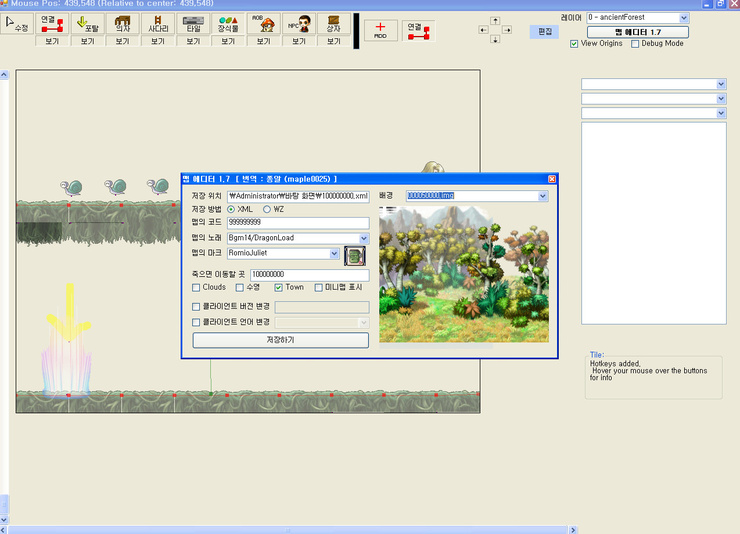Select the 타일 tile tool

click(x=193, y=24)
